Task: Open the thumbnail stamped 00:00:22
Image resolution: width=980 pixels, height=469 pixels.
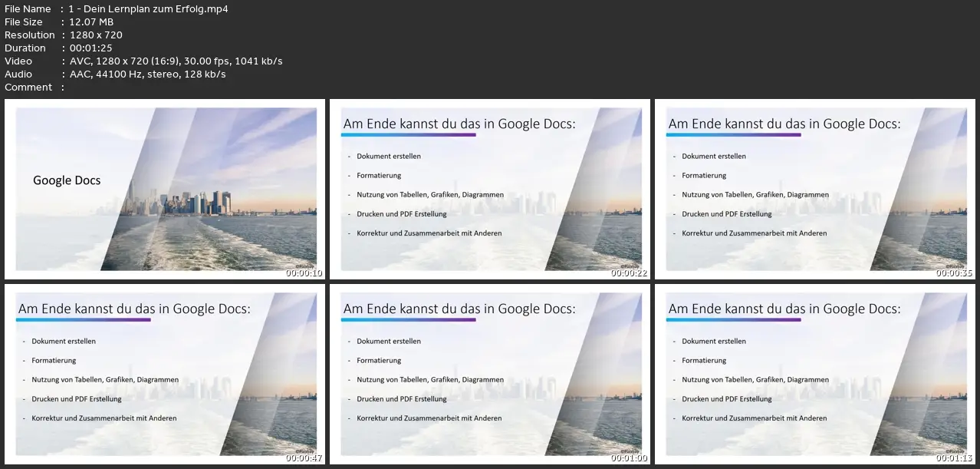Action: (x=489, y=189)
